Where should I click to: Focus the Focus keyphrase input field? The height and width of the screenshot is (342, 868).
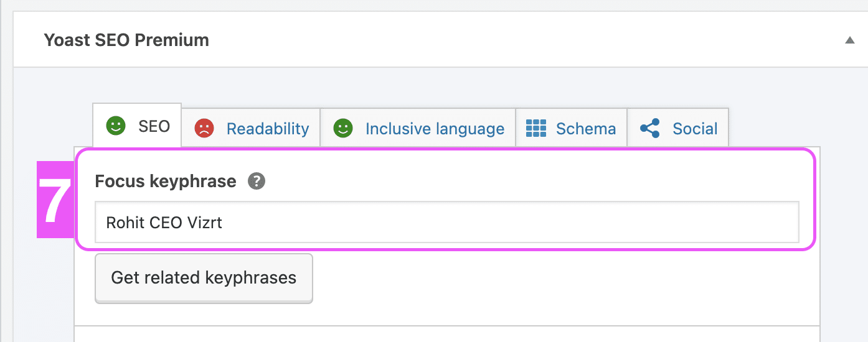[446, 222]
